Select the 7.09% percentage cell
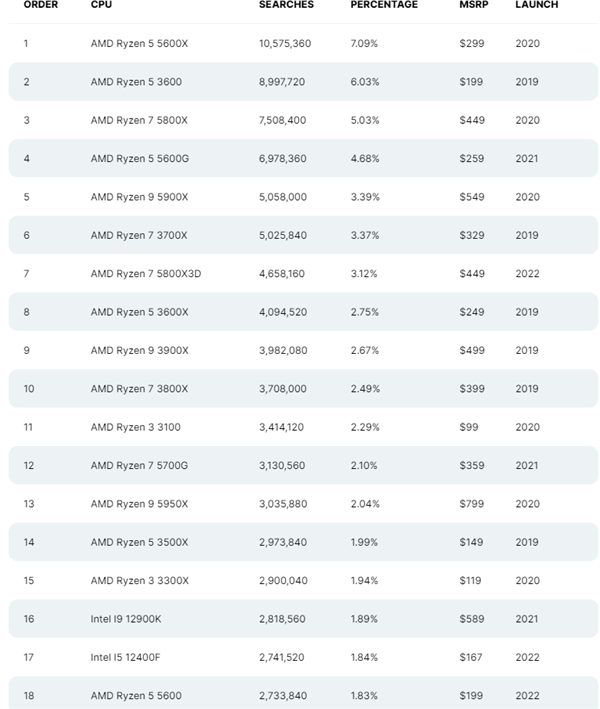The height and width of the screenshot is (709, 600). click(x=365, y=44)
